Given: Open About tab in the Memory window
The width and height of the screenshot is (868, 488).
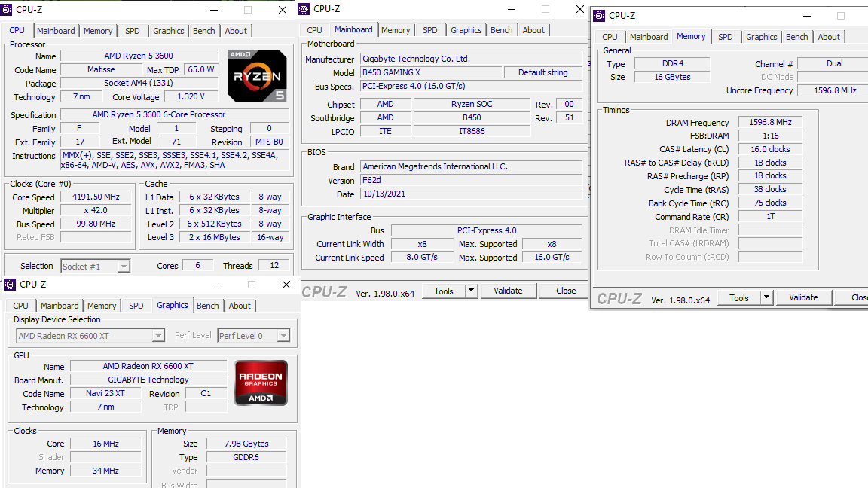Looking at the screenshot, I should click(829, 37).
